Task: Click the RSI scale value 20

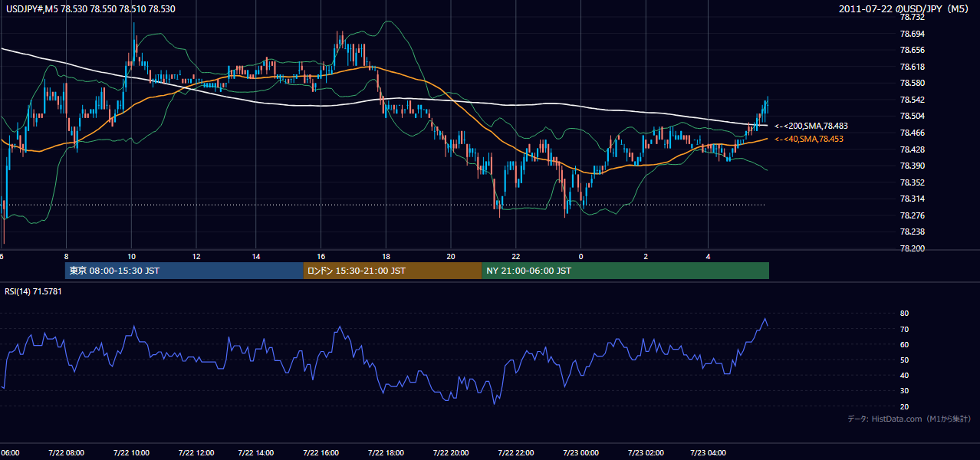Action: coord(904,406)
